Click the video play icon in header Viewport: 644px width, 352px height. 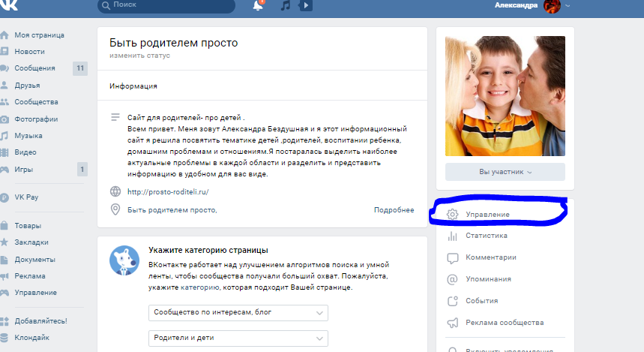(306, 5)
